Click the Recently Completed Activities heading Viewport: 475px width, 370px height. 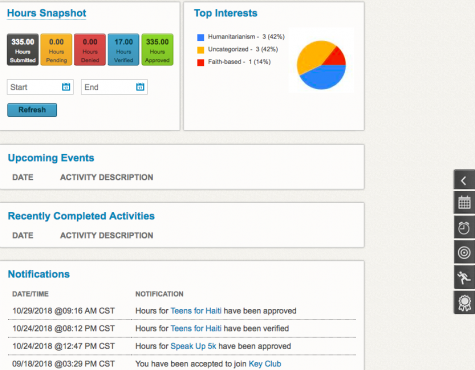[81, 216]
